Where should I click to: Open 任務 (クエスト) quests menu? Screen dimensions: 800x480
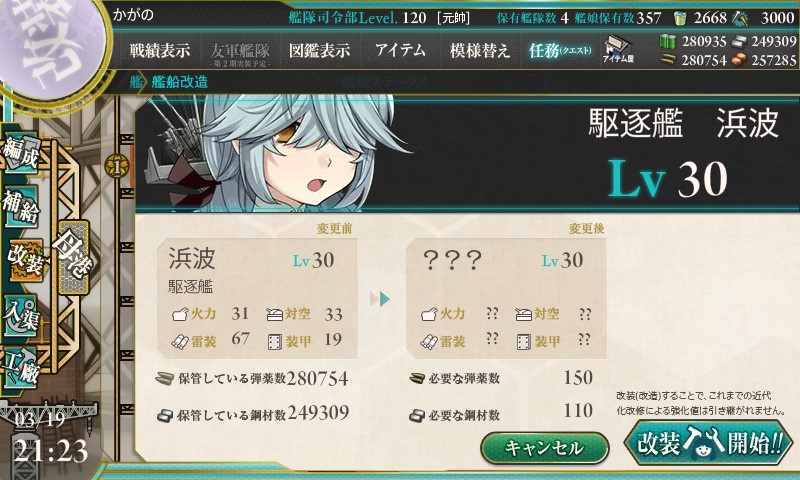560,50
